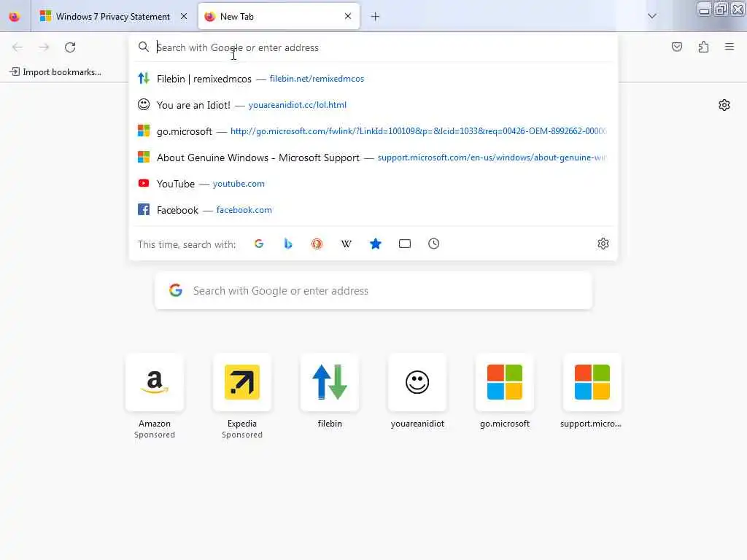Screen dimensions: 747x560
Task: Search this time with DuckDuckGo icon
Action: tap(317, 244)
